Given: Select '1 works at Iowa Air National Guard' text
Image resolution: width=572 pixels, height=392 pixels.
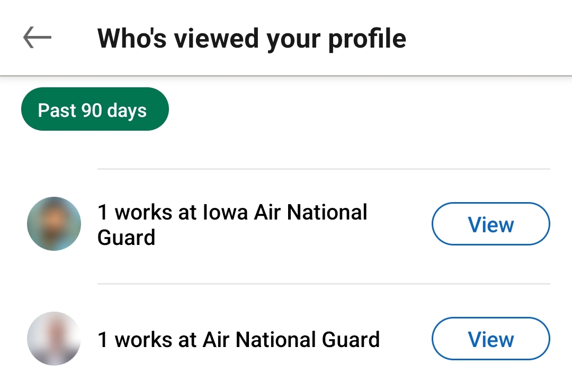Looking at the screenshot, I should coord(232,225).
